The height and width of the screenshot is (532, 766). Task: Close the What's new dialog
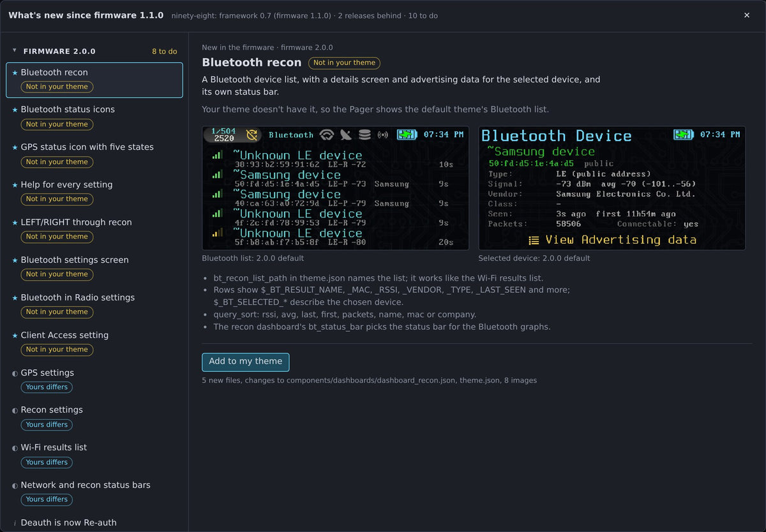[747, 15]
